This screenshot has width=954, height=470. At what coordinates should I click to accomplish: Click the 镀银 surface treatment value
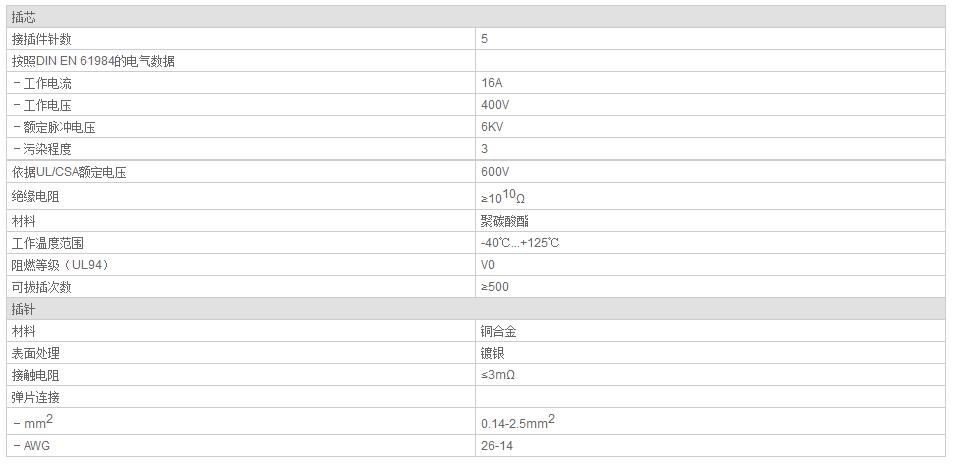pyautogui.click(x=493, y=353)
